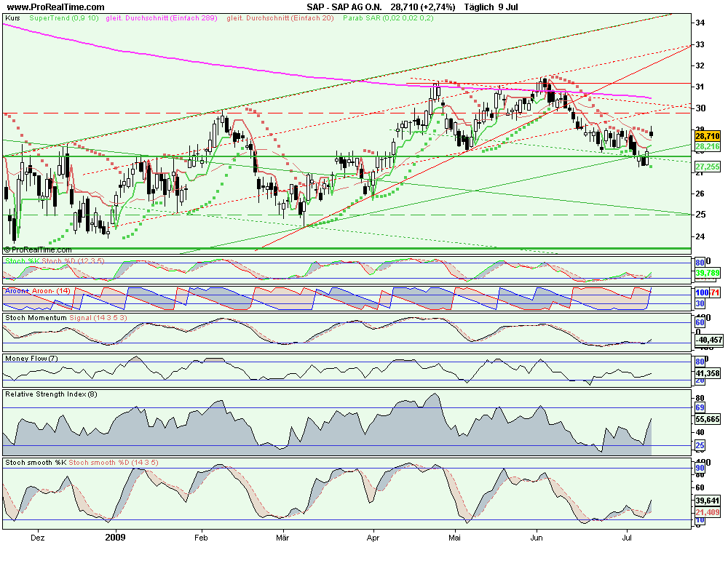Click the Signal (14 3 5 3) label
Viewport: 728px width, 582px height.
[x=98, y=318]
